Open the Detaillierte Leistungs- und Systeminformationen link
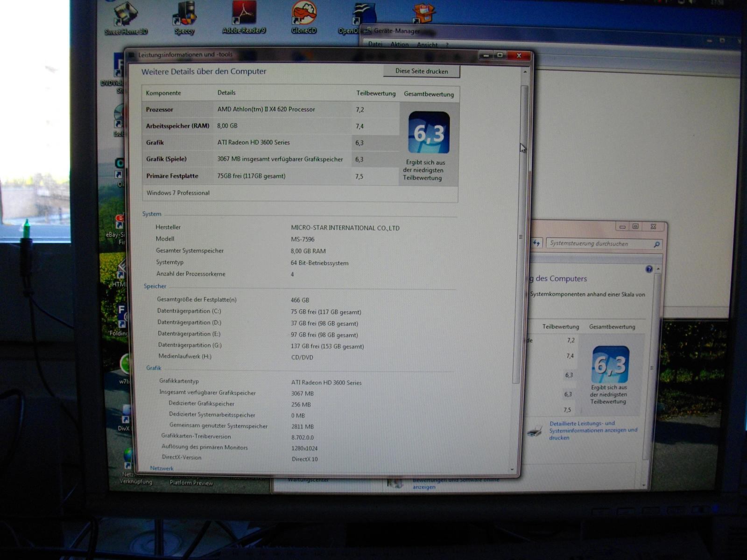Viewport: 747px width, 560px height. [593, 430]
